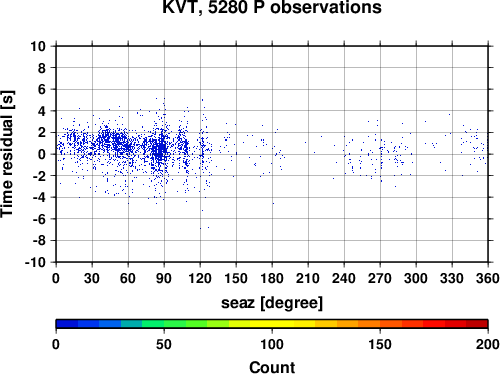Click the dark blue end of colorbar
The width and height of the screenshot is (500, 374).
click(x=67, y=324)
